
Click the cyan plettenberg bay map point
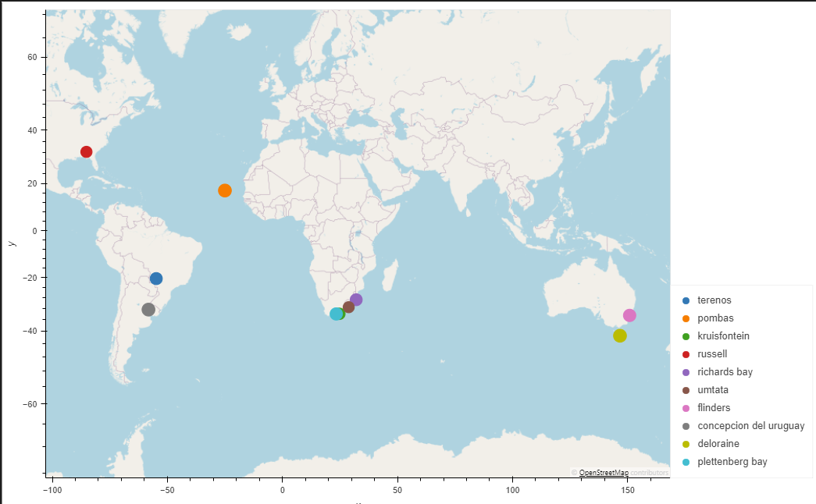[x=337, y=314]
